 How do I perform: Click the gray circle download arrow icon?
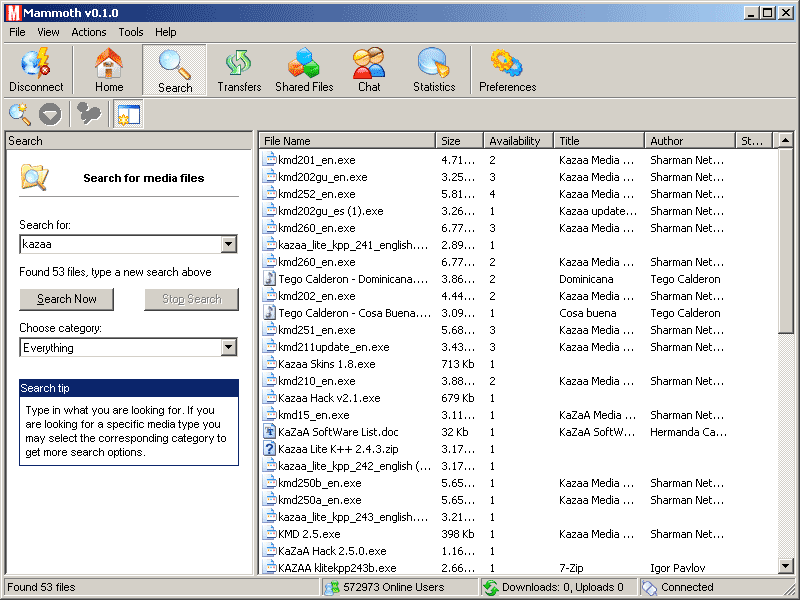[50, 114]
